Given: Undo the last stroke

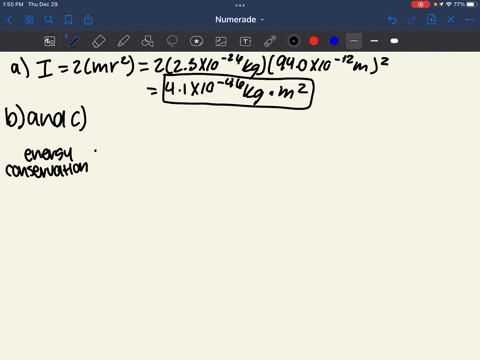Looking at the screenshot, I should [x=392, y=20].
